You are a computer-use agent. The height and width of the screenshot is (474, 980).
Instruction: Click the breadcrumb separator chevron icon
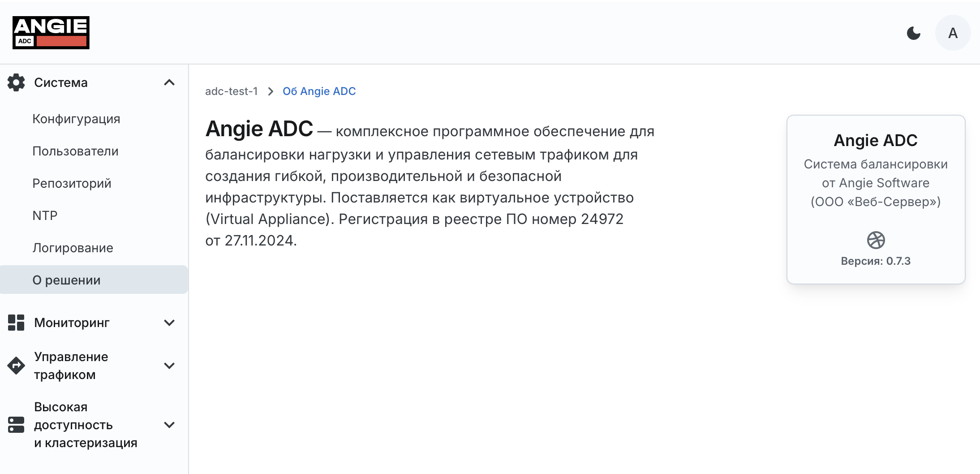pos(271,91)
